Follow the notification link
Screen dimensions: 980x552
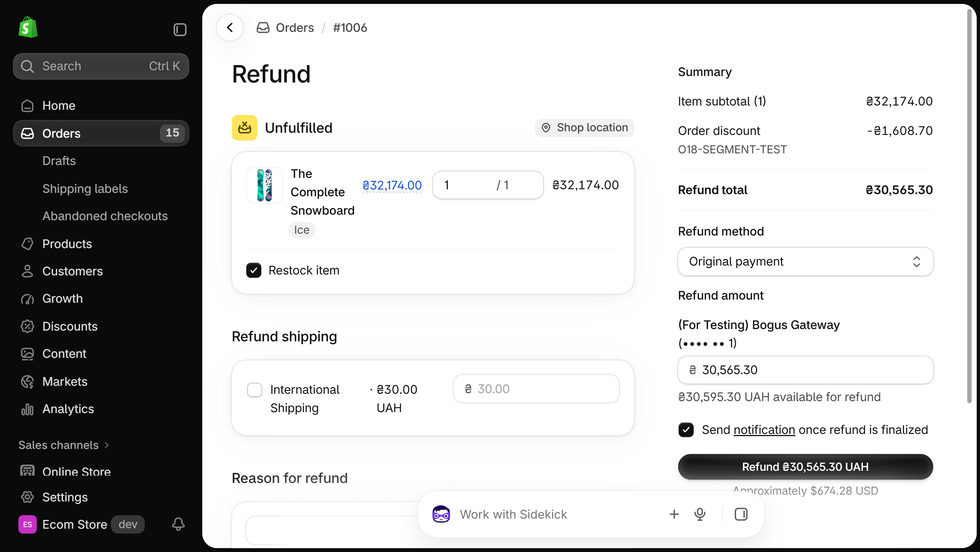pyautogui.click(x=764, y=430)
